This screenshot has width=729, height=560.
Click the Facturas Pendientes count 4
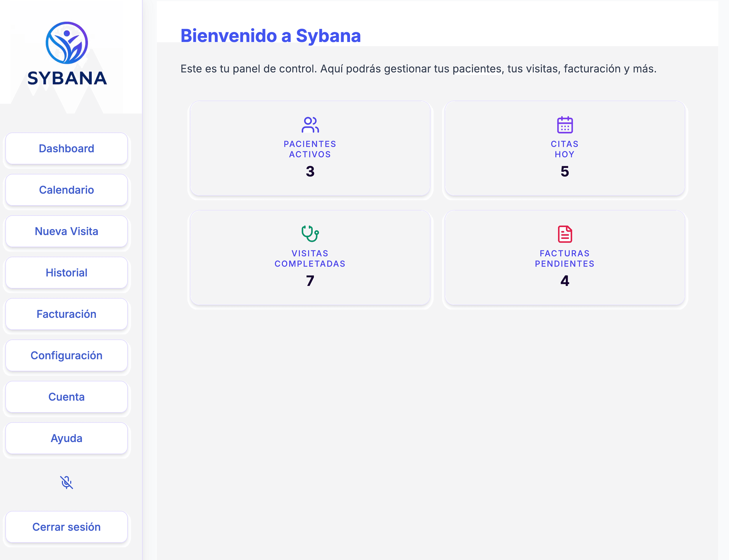[x=565, y=281]
